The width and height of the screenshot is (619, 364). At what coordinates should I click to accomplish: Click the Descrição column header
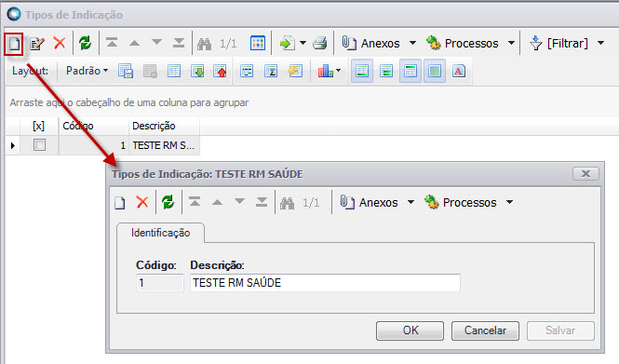tap(164, 126)
